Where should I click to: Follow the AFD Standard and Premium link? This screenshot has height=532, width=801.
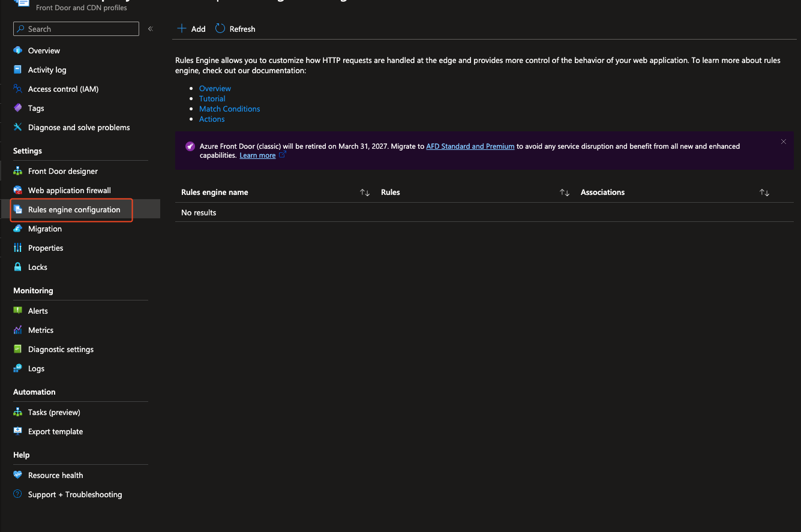coord(470,146)
